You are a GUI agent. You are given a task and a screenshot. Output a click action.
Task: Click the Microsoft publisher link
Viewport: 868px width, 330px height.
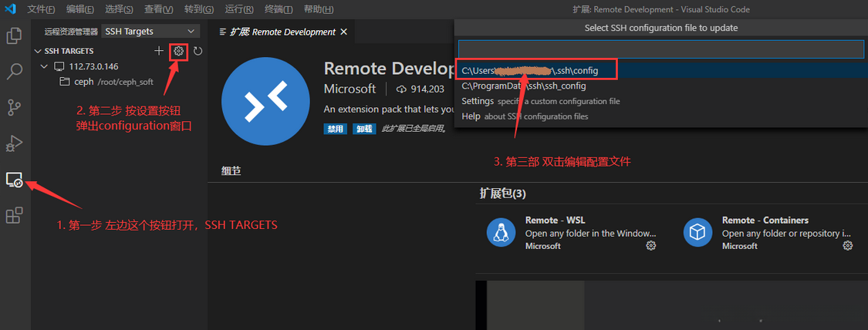point(350,89)
